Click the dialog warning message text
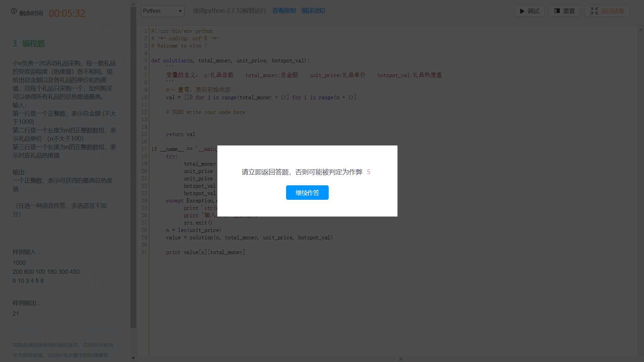The height and width of the screenshot is (362, 644). click(x=302, y=172)
